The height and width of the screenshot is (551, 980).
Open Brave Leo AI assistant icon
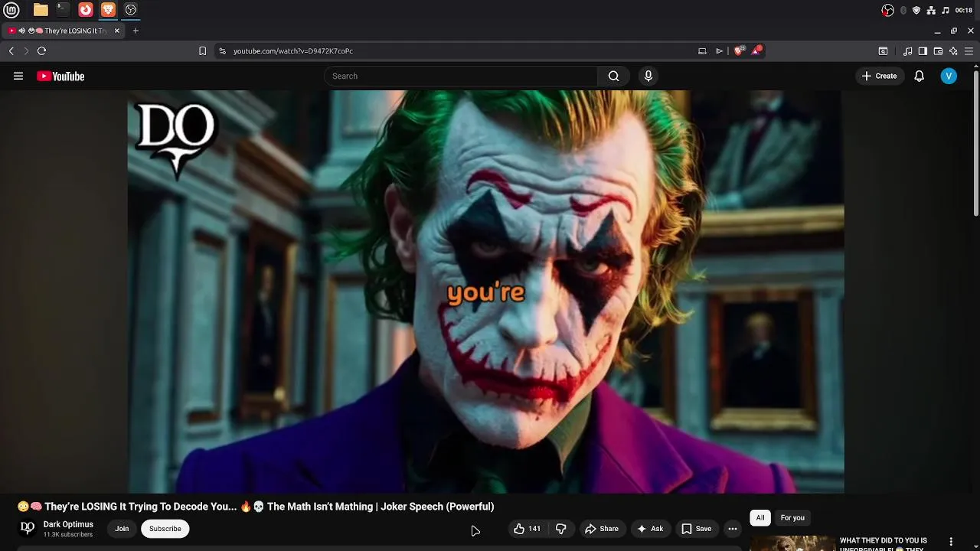click(953, 51)
